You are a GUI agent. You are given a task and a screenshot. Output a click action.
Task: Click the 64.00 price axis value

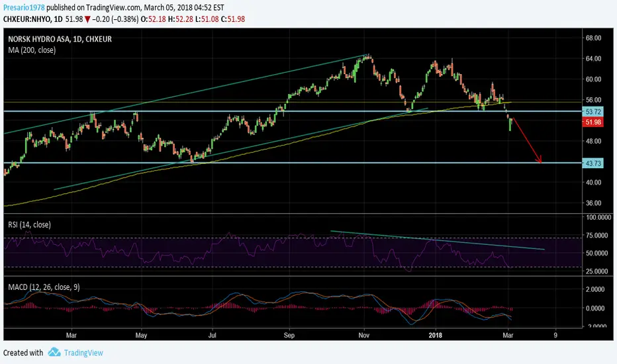coord(593,59)
